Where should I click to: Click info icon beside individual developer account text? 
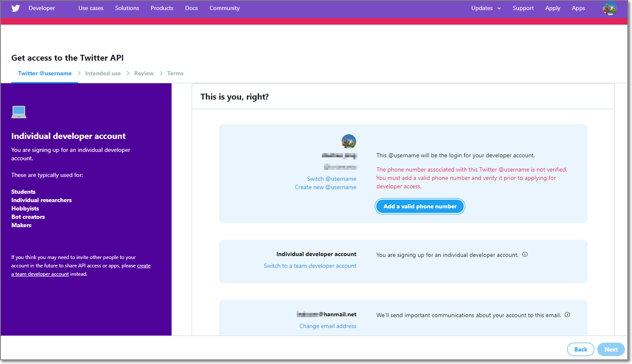coord(525,254)
